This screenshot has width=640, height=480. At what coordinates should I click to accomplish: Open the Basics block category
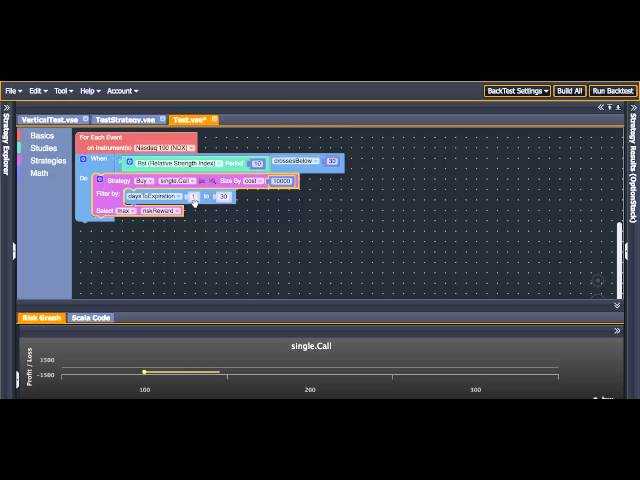coord(42,136)
